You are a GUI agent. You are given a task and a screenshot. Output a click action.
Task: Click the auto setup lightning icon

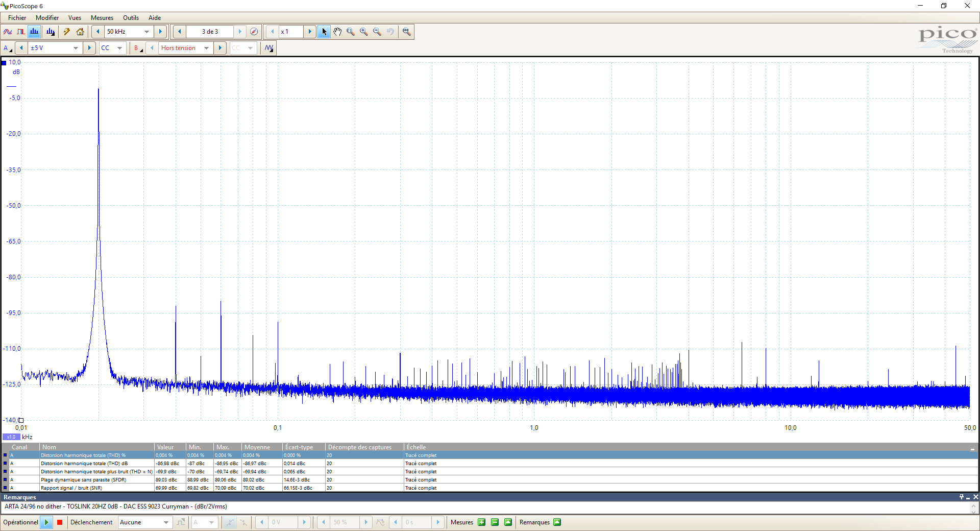66,32
